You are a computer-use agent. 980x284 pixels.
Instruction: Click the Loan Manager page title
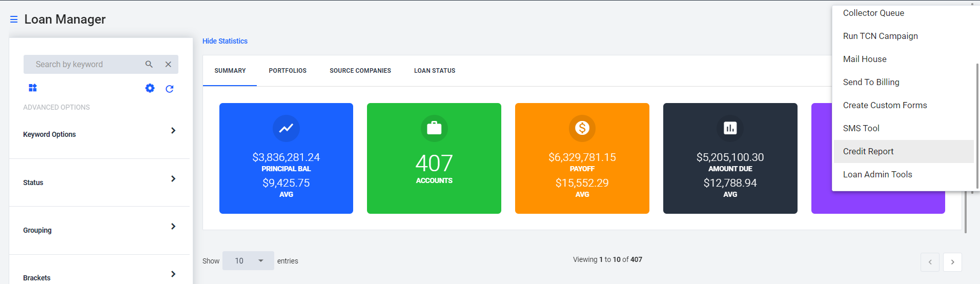click(65, 19)
